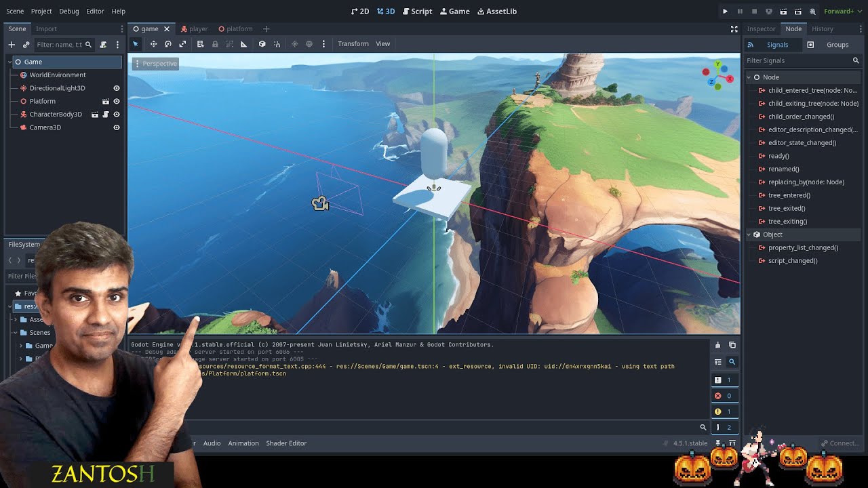Image resolution: width=868 pixels, height=488 pixels.
Task: Select the WorldEnvironment node
Action: pyautogui.click(x=57, y=75)
